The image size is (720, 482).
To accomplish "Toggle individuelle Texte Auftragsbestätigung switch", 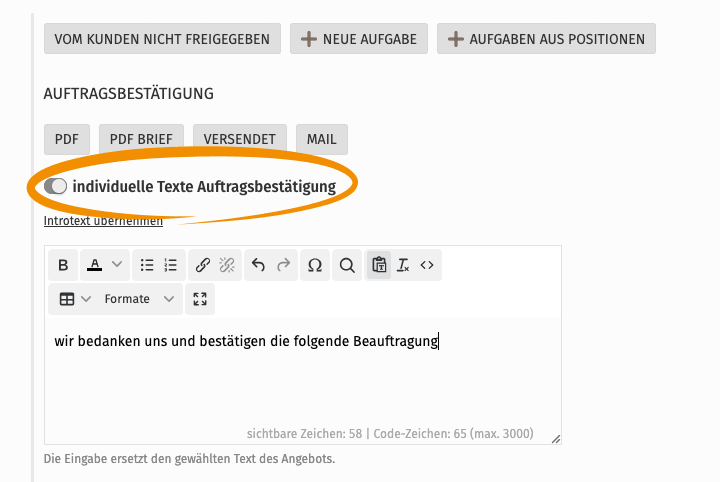I will coord(56,186).
